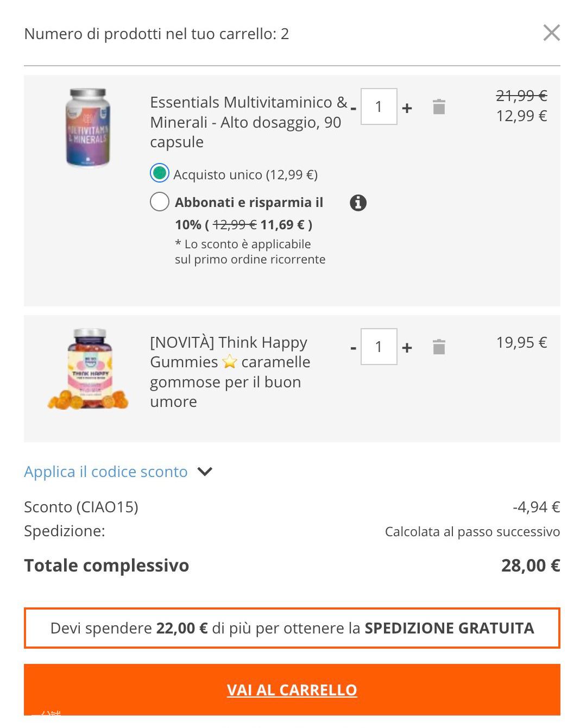Choose Abbonati e risparmia il 10% option

160,202
